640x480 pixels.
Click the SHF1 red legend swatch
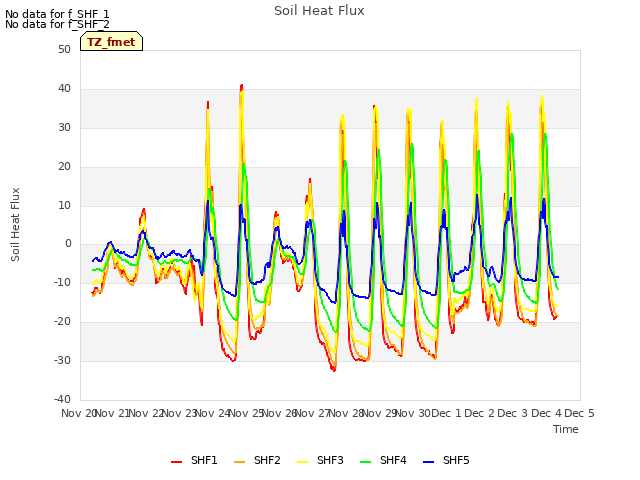(176, 462)
